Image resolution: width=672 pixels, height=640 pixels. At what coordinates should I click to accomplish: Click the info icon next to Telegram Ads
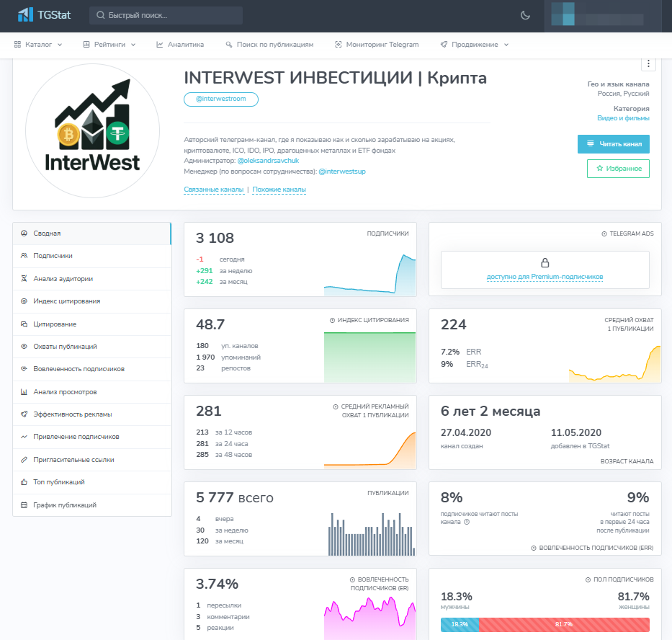point(604,234)
